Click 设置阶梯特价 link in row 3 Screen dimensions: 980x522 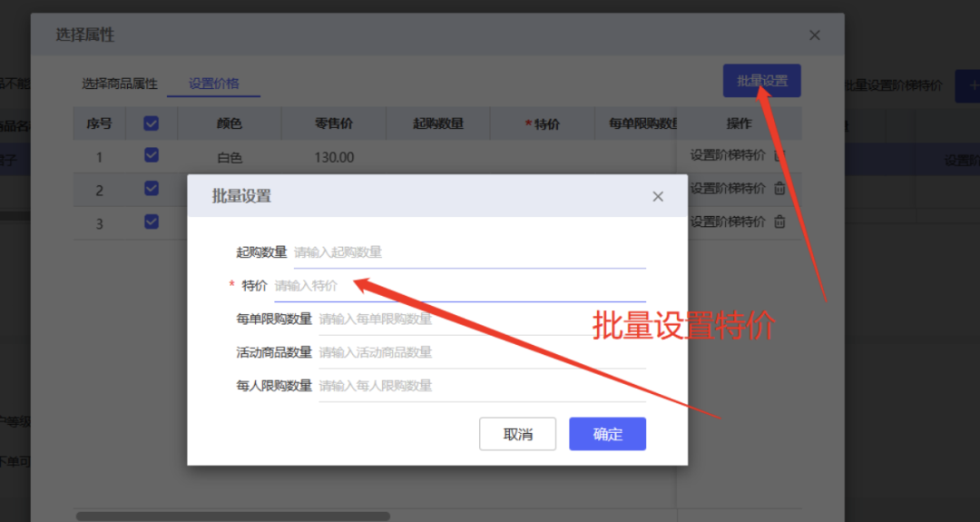(728, 222)
